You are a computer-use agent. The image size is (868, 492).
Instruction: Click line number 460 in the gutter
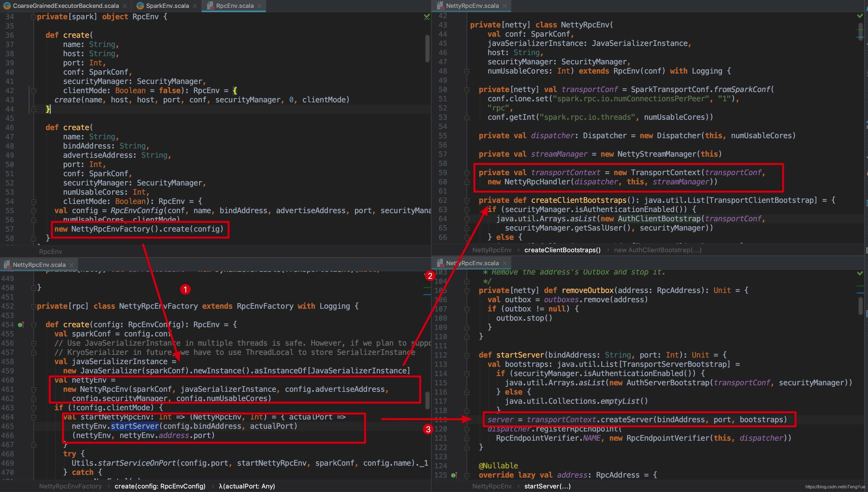[x=7, y=380]
